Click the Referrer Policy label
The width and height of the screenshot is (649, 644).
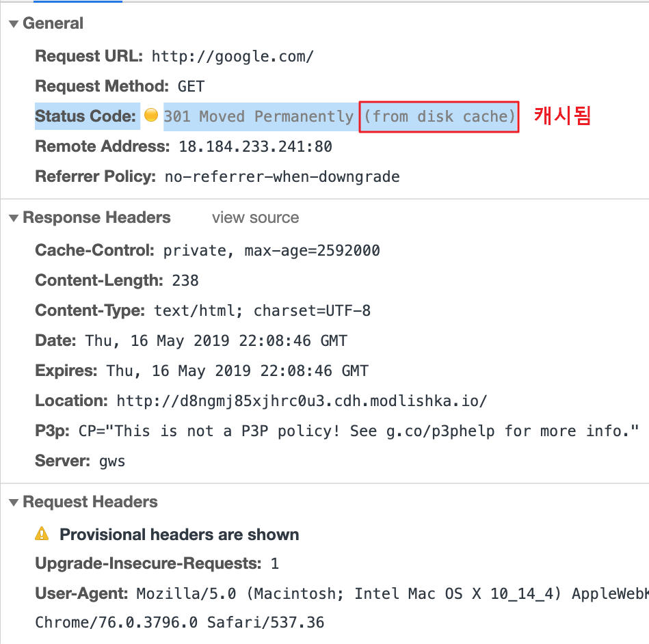(x=96, y=177)
